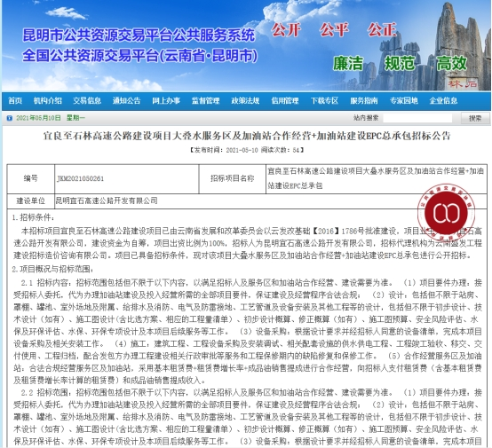Open the 企业信息 menu item
492x448 pixels.
coord(443,100)
